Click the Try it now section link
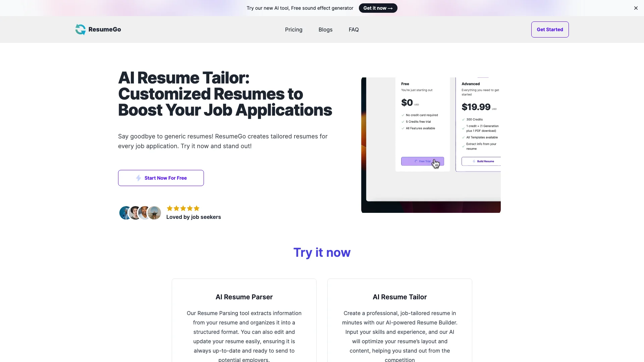The width and height of the screenshot is (644, 362). (322, 253)
